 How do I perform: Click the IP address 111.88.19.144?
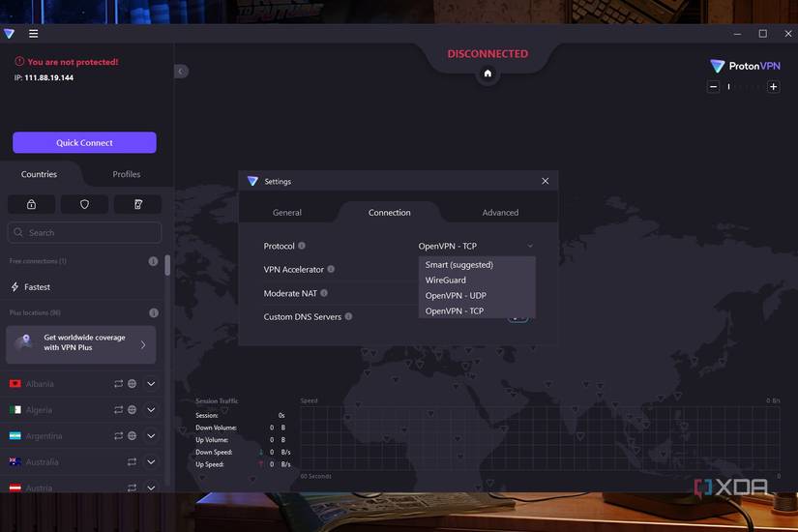click(x=49, y=78)
